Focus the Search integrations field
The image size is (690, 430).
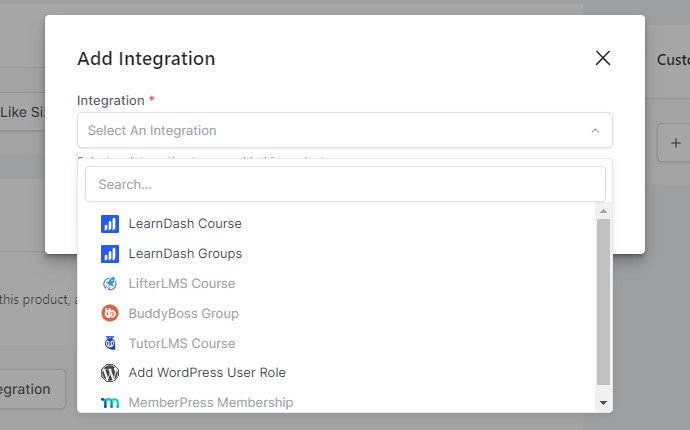click(x=345, y=184)
